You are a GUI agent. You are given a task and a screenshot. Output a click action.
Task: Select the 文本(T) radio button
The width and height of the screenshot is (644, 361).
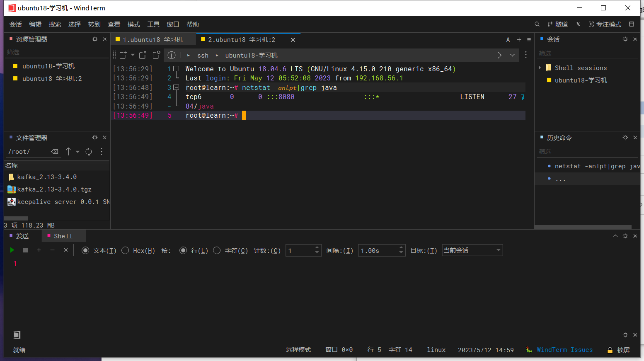[x=85, y=250]
